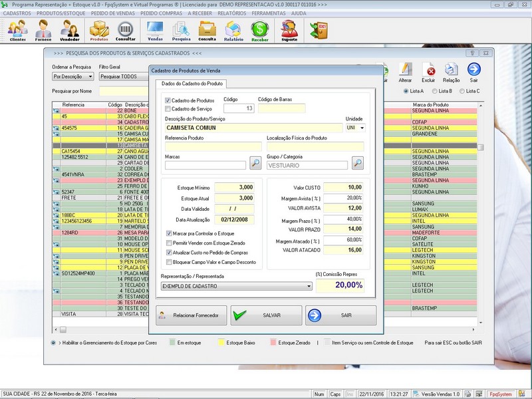Click the Vendas monitor icon

pyautogui.click(x=155, y=30)
